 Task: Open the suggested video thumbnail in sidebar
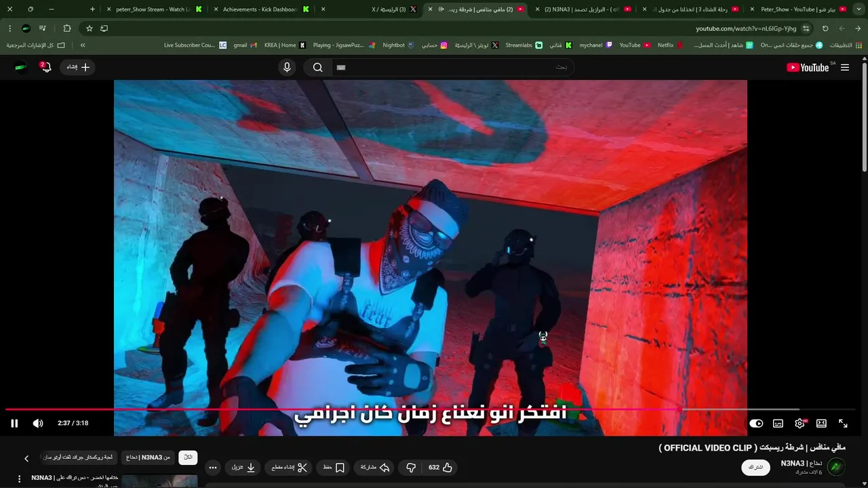tap(159, 481)
